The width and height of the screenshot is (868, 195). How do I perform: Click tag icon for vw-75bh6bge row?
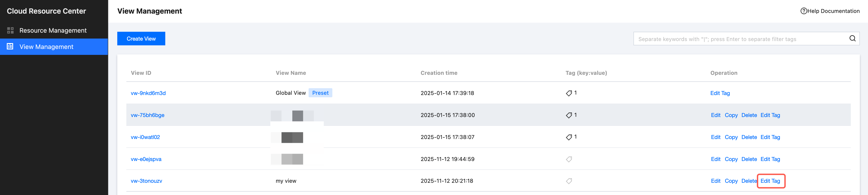[569, 115]
